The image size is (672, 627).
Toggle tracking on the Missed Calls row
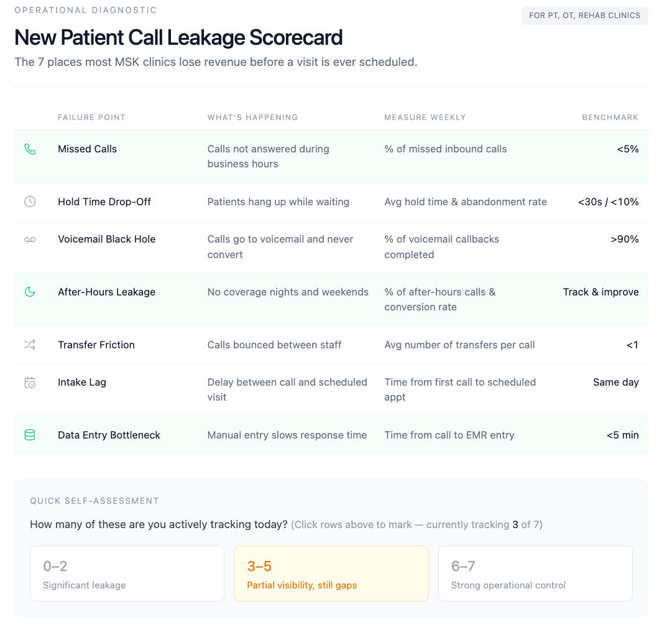(331, 157)
